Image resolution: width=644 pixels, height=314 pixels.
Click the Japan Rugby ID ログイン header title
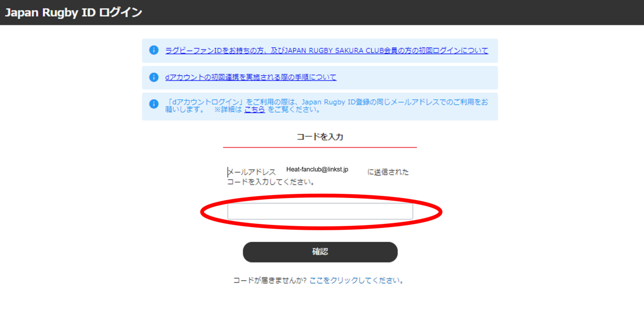(x=74, y=12)
